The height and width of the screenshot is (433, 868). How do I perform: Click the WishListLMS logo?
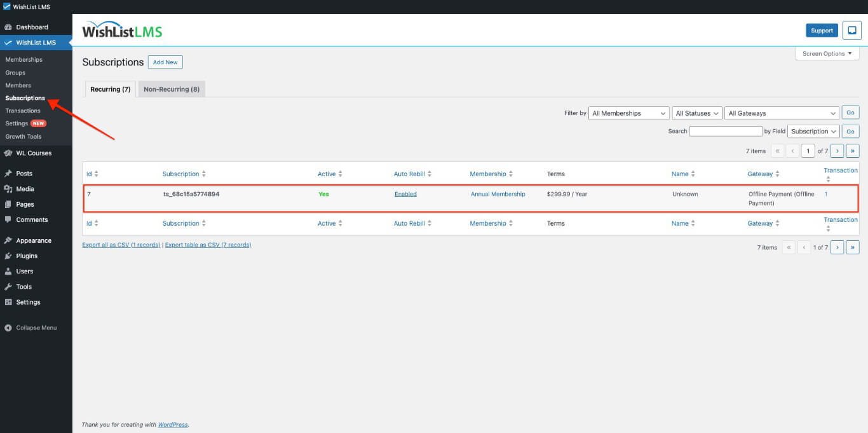pyautogui.click(x=121, y=30)
